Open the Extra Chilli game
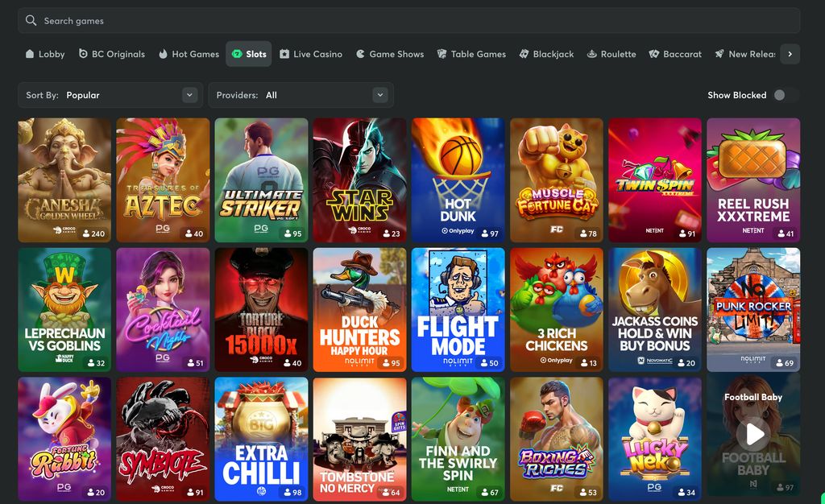 tap(262, 440)
